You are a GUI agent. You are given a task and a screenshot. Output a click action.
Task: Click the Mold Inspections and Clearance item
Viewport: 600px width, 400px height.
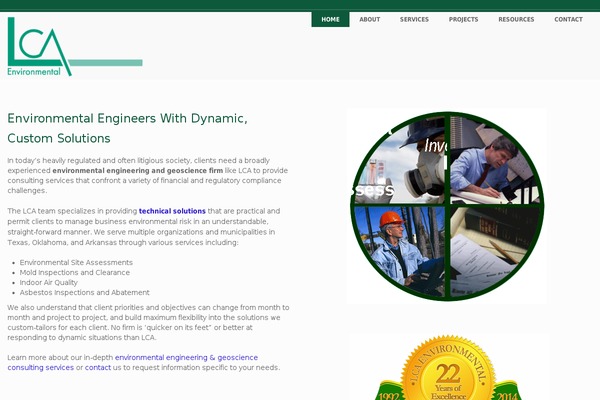coord(75,273)
